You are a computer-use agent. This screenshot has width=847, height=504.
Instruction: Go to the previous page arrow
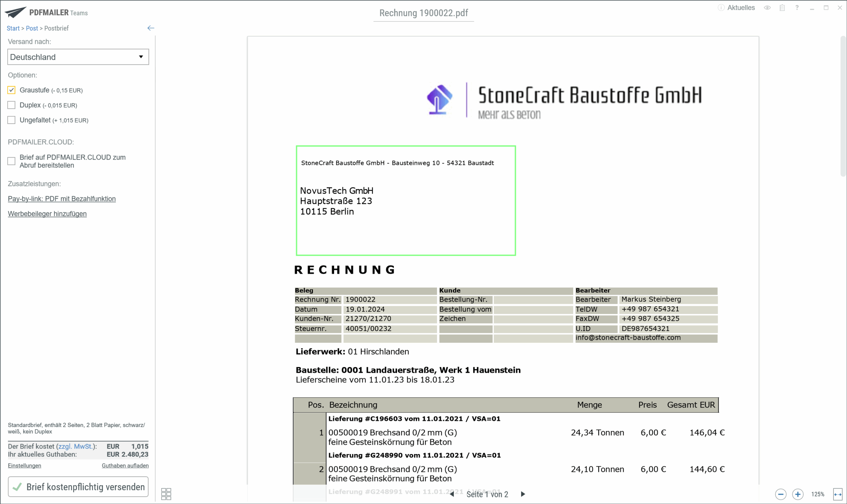point(452,494)
